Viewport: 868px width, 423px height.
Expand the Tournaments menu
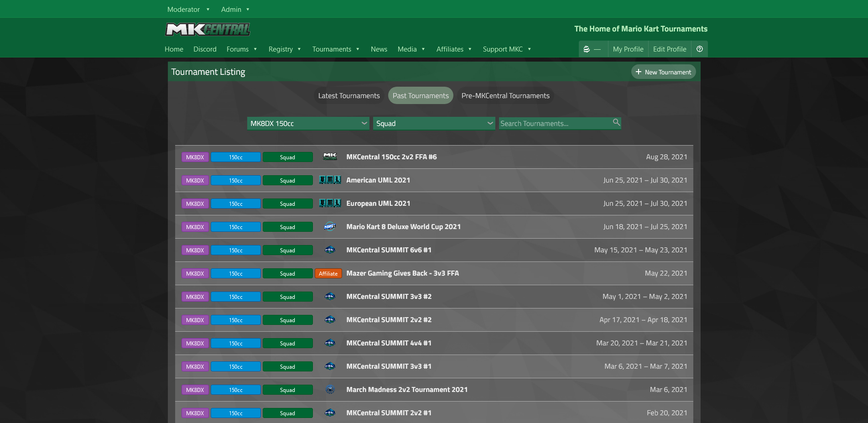coord(336,49)
